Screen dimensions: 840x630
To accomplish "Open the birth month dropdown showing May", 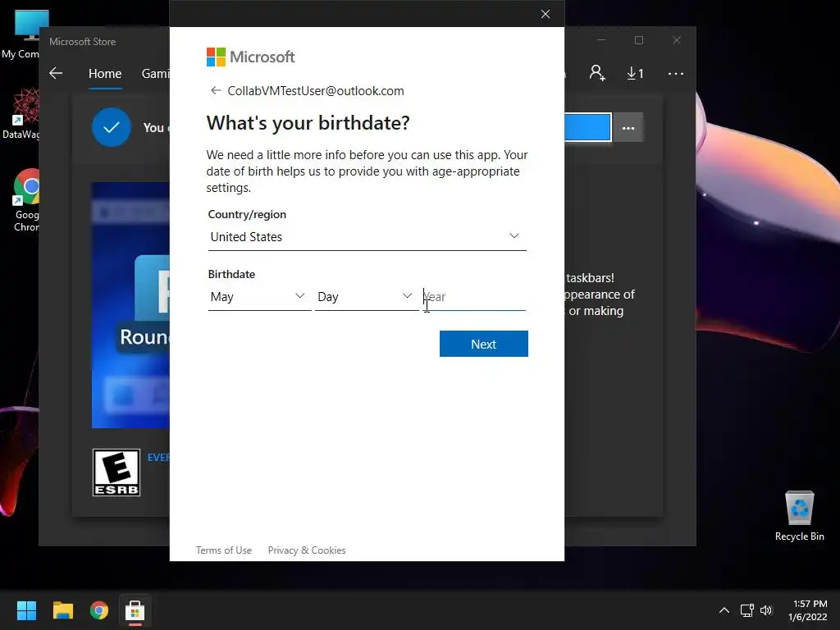I will [x=259, y=297].
